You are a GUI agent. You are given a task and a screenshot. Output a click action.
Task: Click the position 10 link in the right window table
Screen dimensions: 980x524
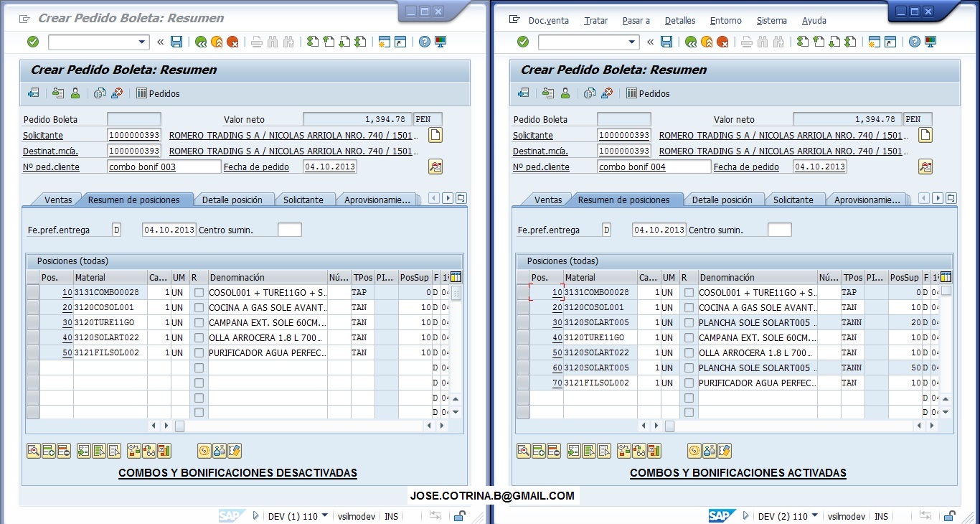tap(557, 292)
